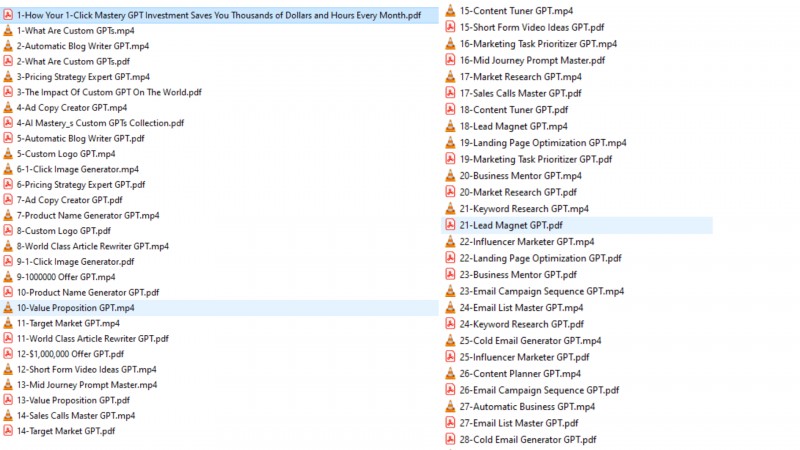Select file 9-1-Click Image Generator.pdf
This screenshot has height=450, width=800.
click(x=76, y=262)
